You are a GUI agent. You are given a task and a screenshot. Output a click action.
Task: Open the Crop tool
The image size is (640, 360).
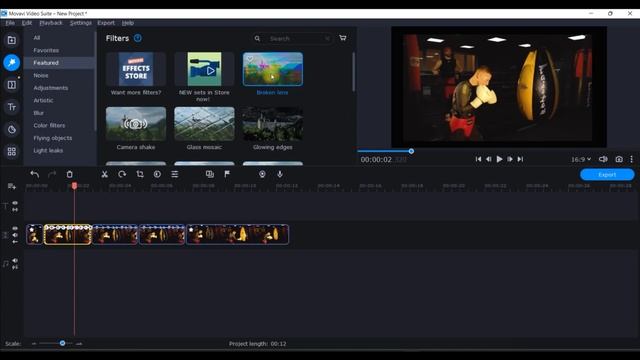coord(140,174)
